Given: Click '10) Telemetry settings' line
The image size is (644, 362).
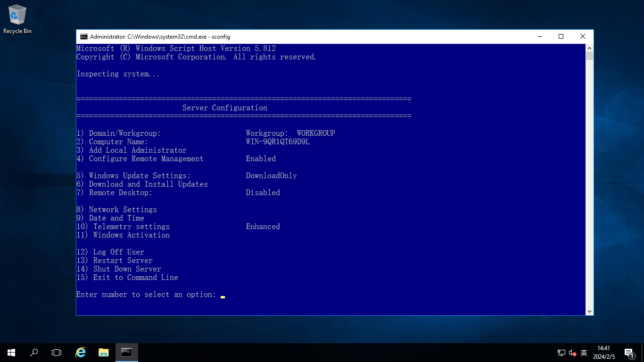Looking at the screenshot, I should click(123, 227).
